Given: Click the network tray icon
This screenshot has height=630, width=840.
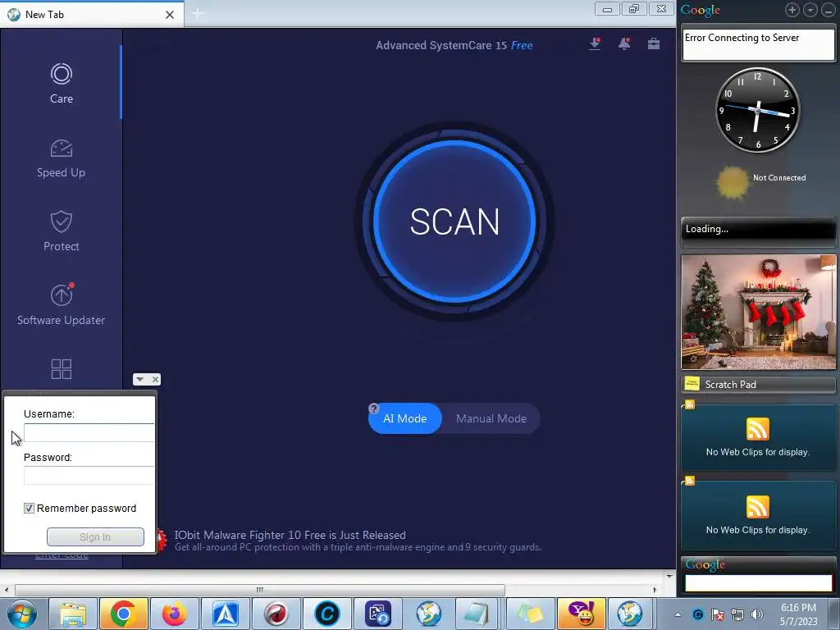Looking at the screenshot, I should [x=737, y=614].
